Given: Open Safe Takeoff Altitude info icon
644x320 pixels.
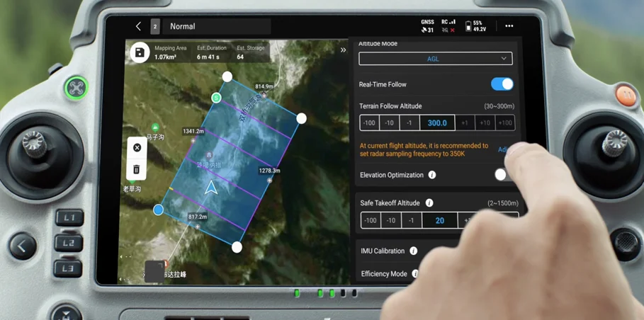Looking at the screenshot, I should click(429, 203).
